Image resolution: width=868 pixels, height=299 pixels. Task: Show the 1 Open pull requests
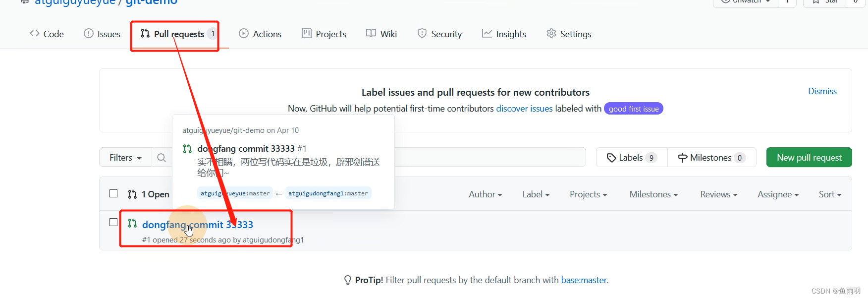pos(149,194)
